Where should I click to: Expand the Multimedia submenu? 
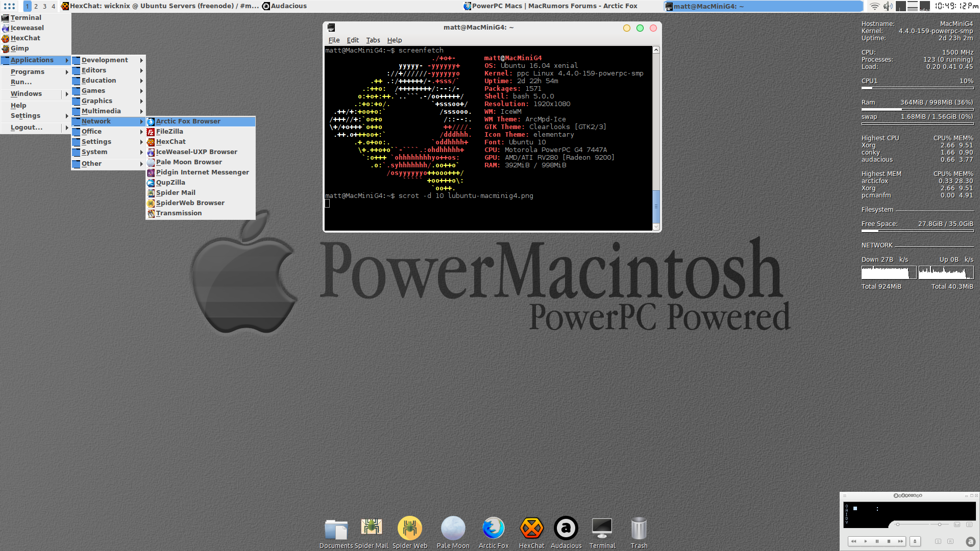(101, 111)
